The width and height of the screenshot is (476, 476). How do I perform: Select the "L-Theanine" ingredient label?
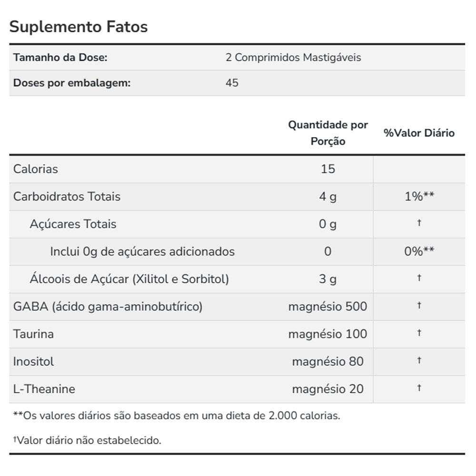point(44,389)
